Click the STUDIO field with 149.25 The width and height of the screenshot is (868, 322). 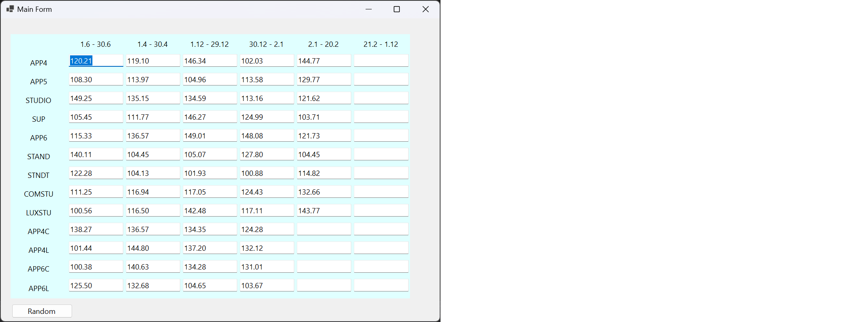(x=96, y=98)
